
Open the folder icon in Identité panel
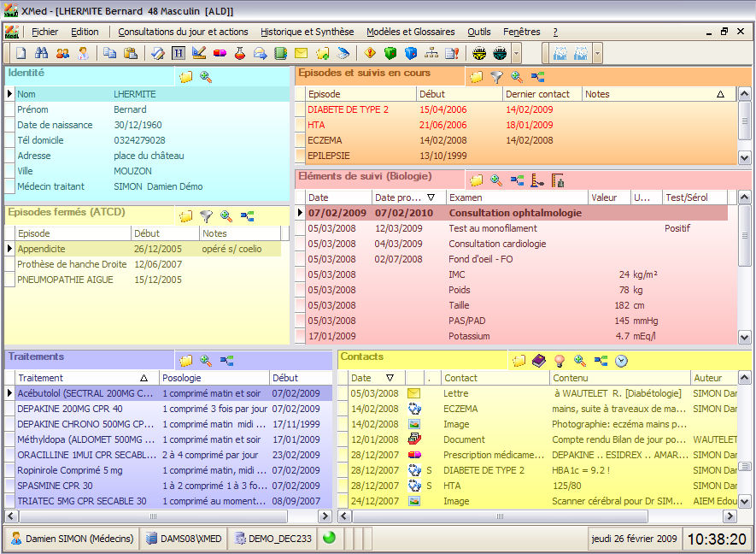[185, 77]
